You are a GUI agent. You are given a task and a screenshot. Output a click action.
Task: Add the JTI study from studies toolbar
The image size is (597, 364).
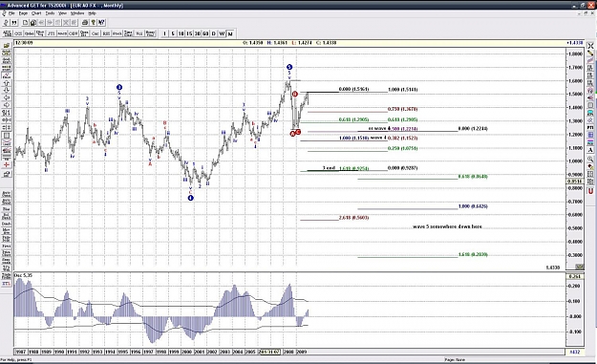tap(51, 33)
